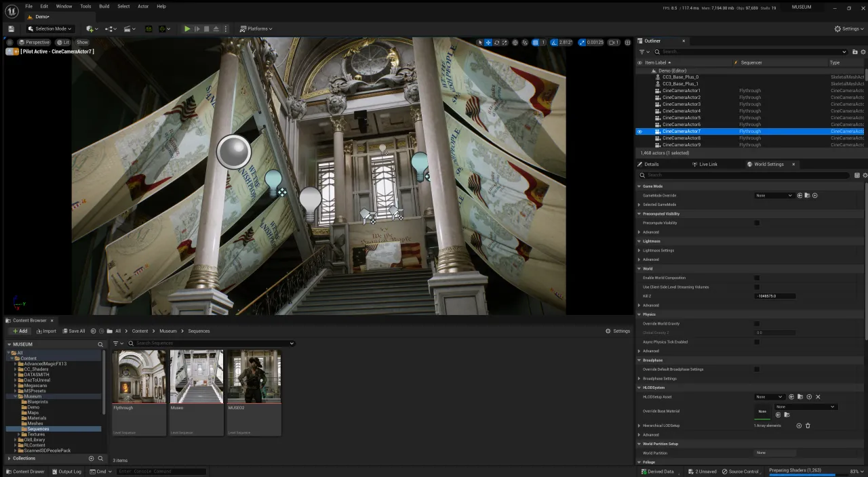Image resolution: width=868 pixels, height=477 pixels.
Task: Enable the Precompute Visibility checkbox
Action: 757,223
